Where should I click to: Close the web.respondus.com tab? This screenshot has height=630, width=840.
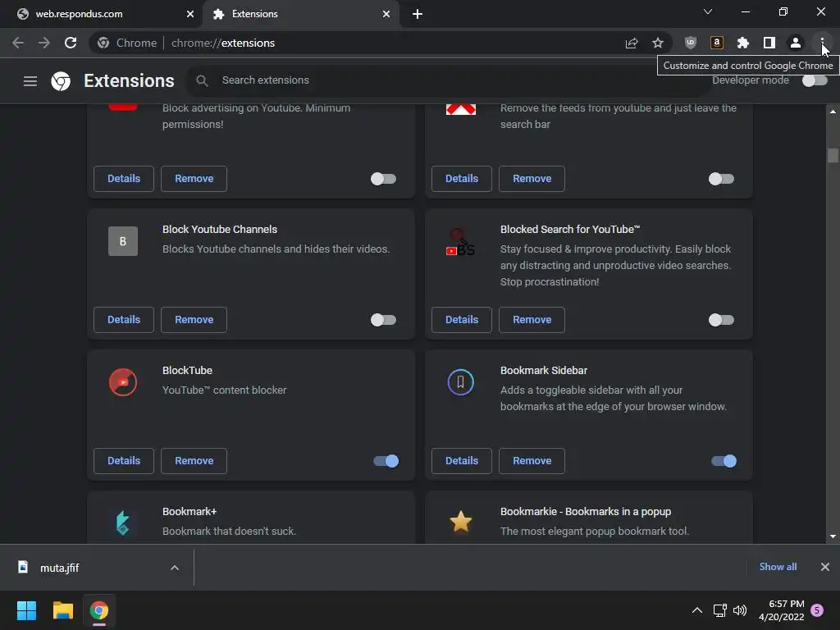pyautogui.click(x=190, y=14)
